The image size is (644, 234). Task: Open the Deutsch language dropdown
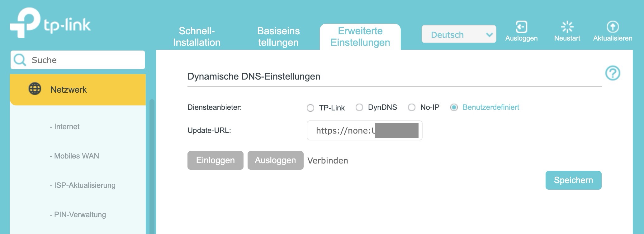click(x=458, y=34)
